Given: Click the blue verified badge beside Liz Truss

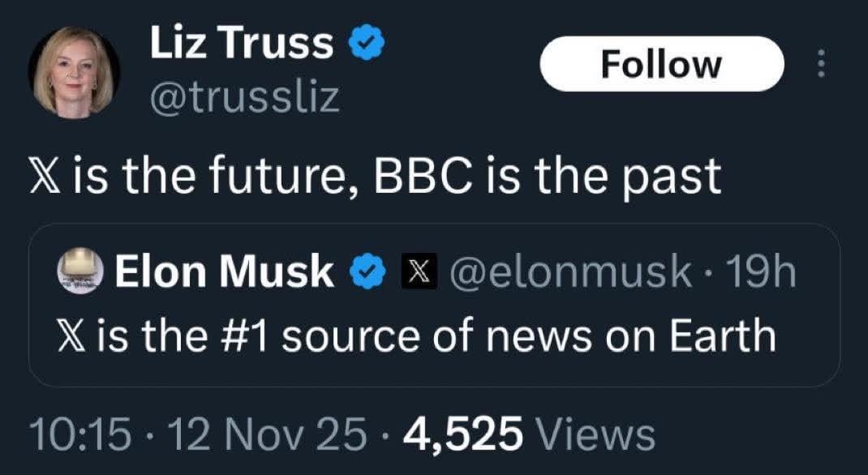Looking at the screenshot, I should click(367, 43).
